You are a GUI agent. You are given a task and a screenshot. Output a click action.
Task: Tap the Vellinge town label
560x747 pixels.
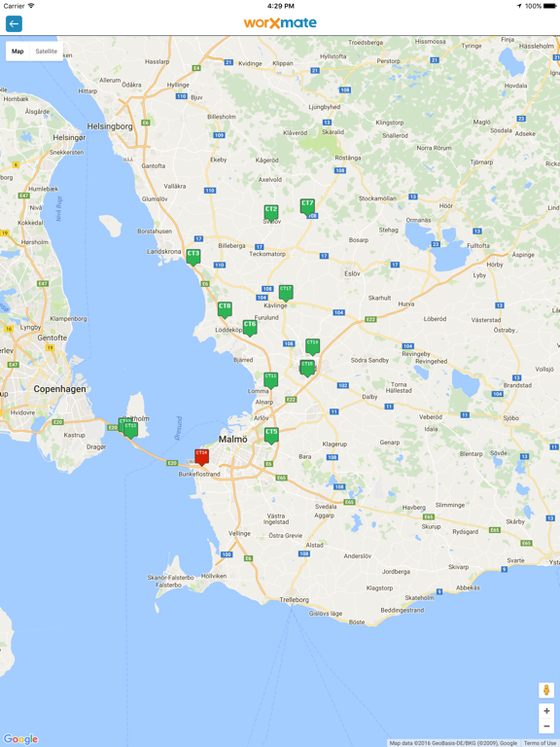pyautogui.click(x=239, y=534)
